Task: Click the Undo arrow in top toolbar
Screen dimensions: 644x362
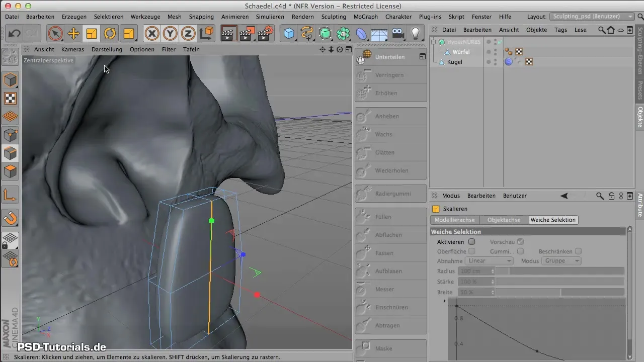Action: 15,34
